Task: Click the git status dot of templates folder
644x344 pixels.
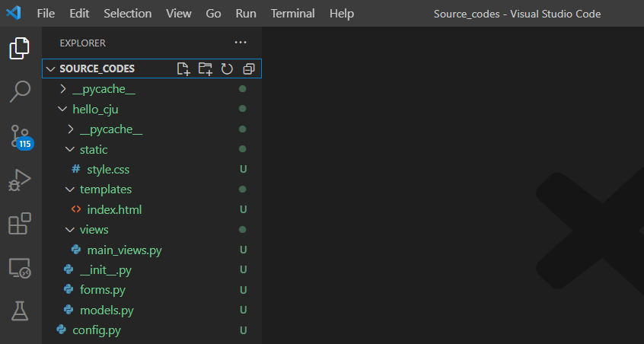Action: (x=242, y=190)
